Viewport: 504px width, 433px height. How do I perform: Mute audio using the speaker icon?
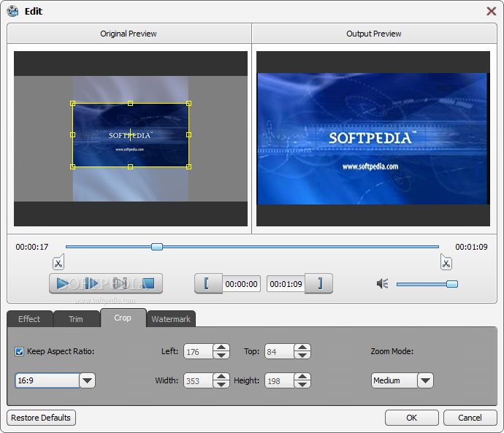382,283
